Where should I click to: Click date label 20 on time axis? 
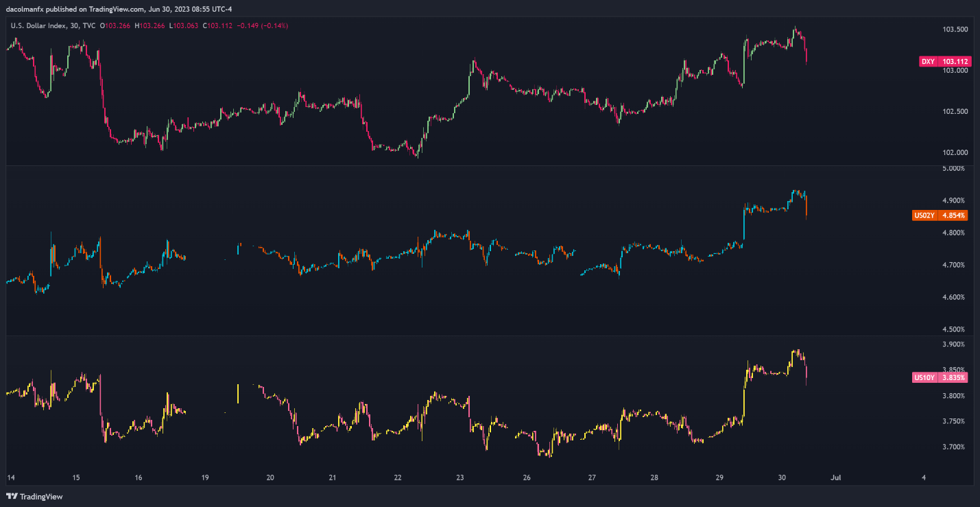click(270, 477)
